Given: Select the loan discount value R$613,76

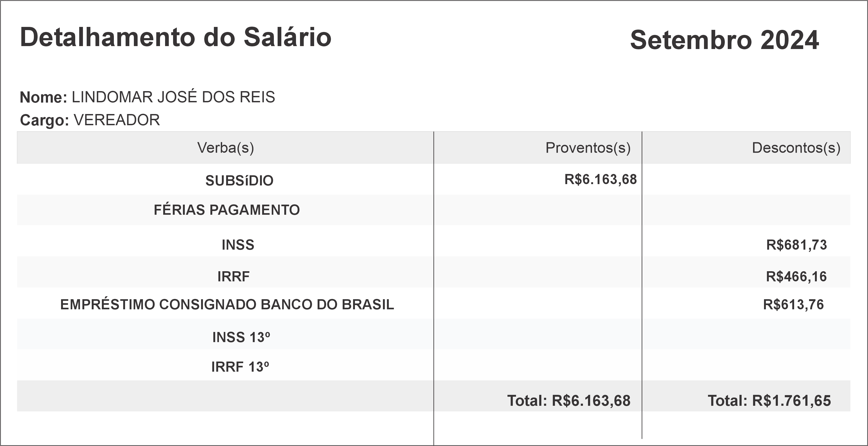Looking at the screenshot, I should 793,305.
